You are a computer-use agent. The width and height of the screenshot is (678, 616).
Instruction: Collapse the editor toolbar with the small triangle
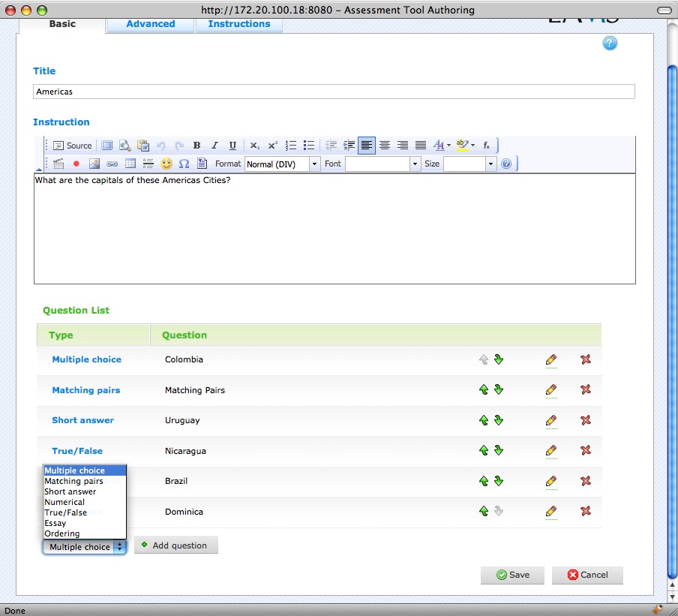[x=39, y=170]
